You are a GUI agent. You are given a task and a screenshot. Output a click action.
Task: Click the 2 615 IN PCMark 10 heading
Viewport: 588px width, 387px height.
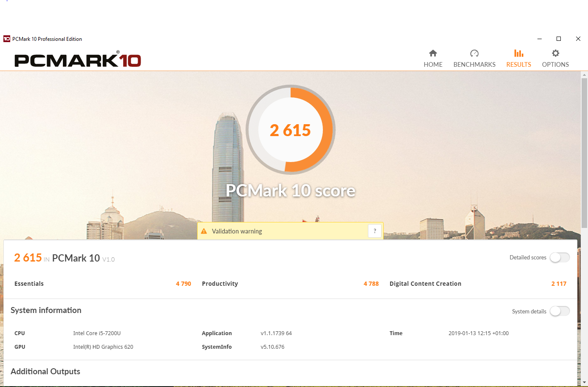click(64, 258)
